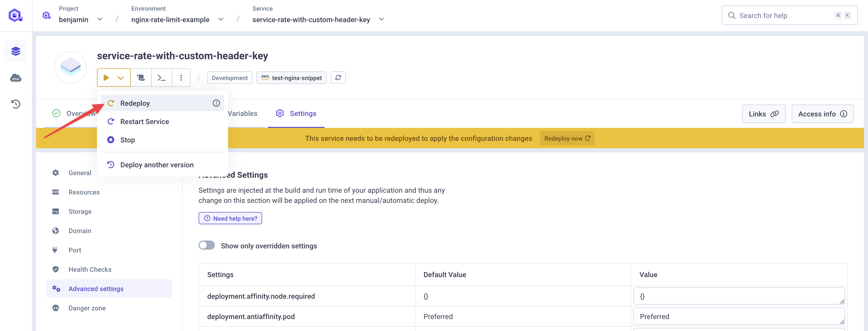Switch to the Variables tab
Viewport: 868px width, 331px height.
tap(242, 113)
